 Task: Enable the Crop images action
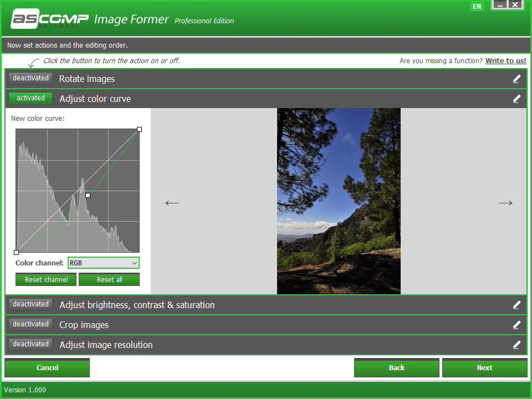tap(30, 324)
